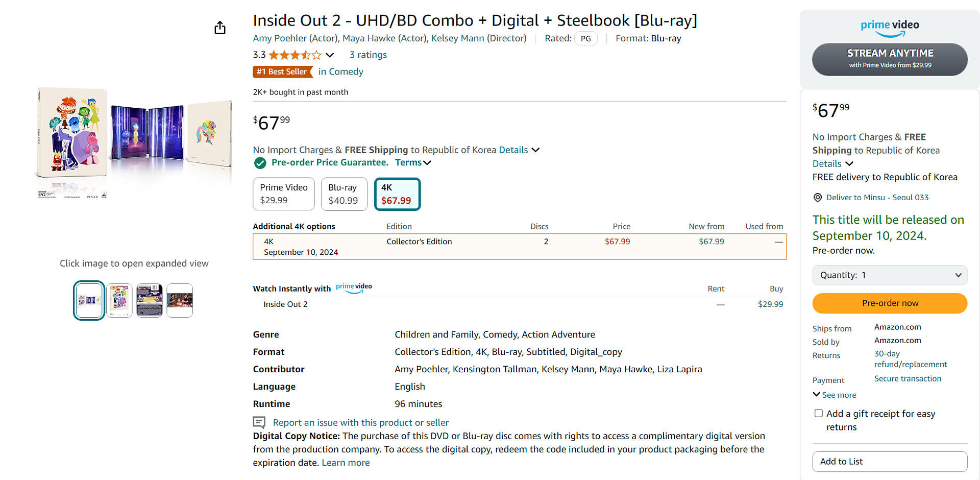Image resolution: width=980 pixels, height=480 pixels.
Task: Click the prime video logo beside Watch Instantly
Action: [x=354, y=288]
